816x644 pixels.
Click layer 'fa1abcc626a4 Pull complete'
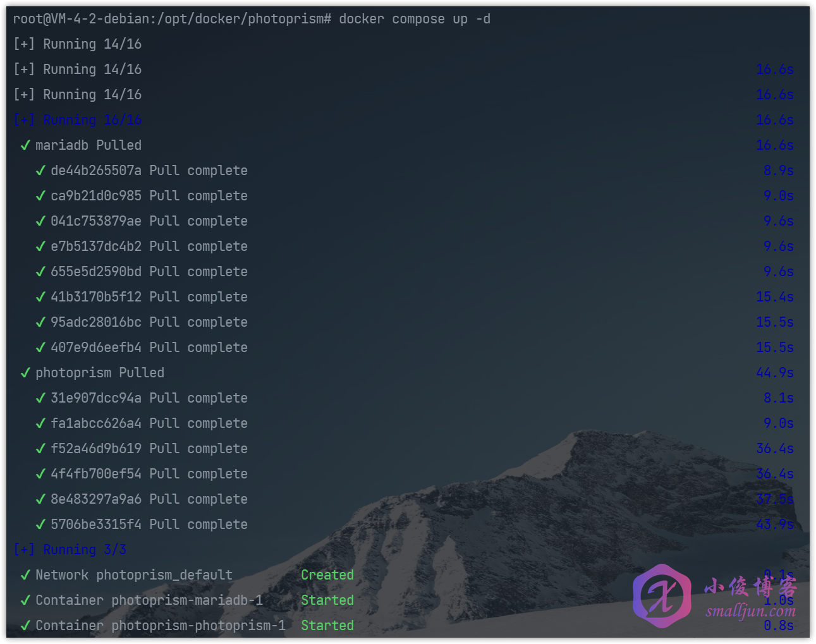click(149, 423)
